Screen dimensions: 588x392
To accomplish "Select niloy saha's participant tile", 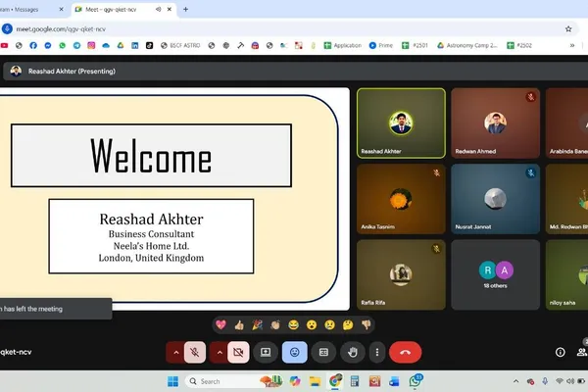I will tap(566, 274).
